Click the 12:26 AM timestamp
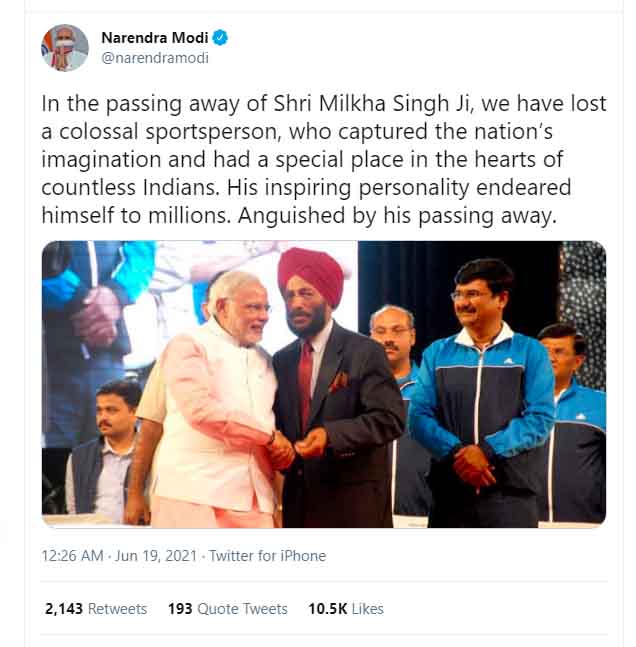636x647 pixels. [x=72, y=556]
